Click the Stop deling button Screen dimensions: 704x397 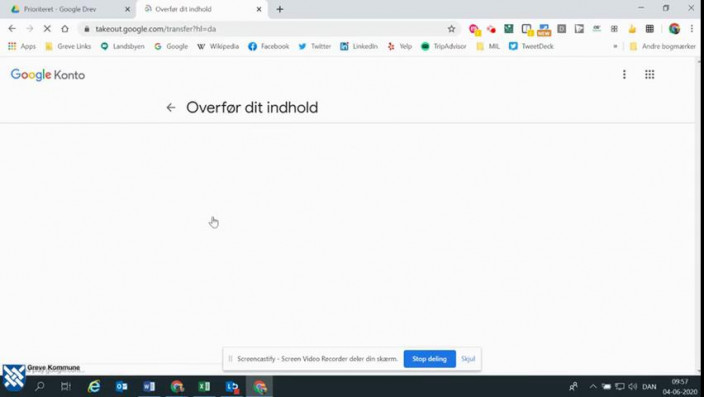(x=430, y=359)
